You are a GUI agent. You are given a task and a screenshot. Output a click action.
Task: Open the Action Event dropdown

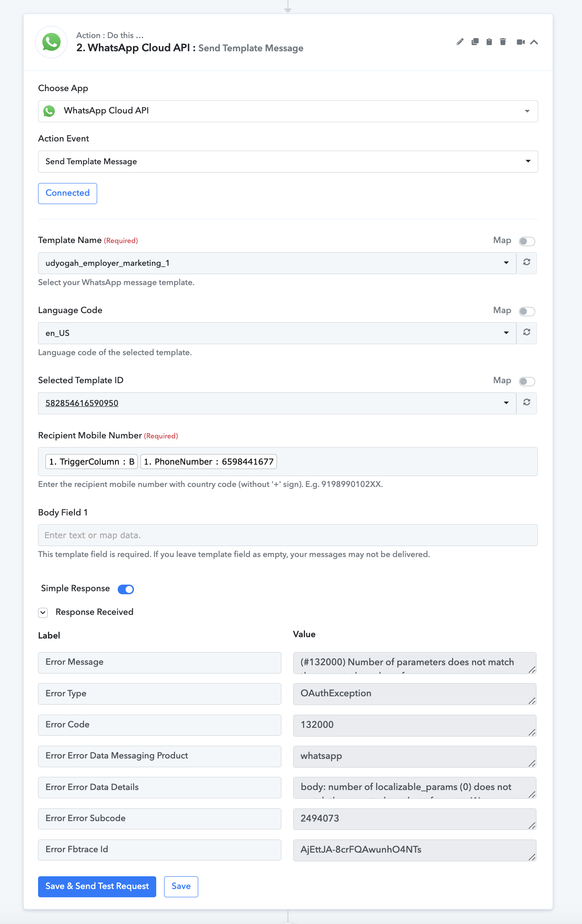(x=288, y=162)
